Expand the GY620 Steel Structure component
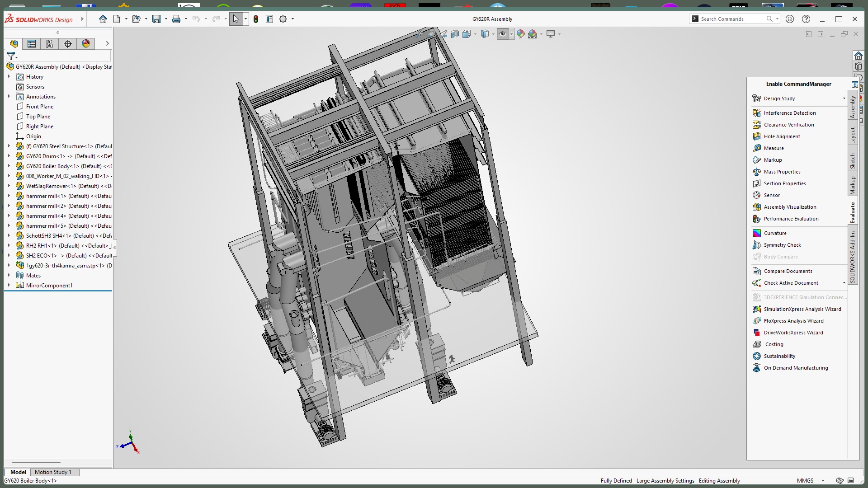The width and height of the screenshot is (868, 488). click(9, 146)
